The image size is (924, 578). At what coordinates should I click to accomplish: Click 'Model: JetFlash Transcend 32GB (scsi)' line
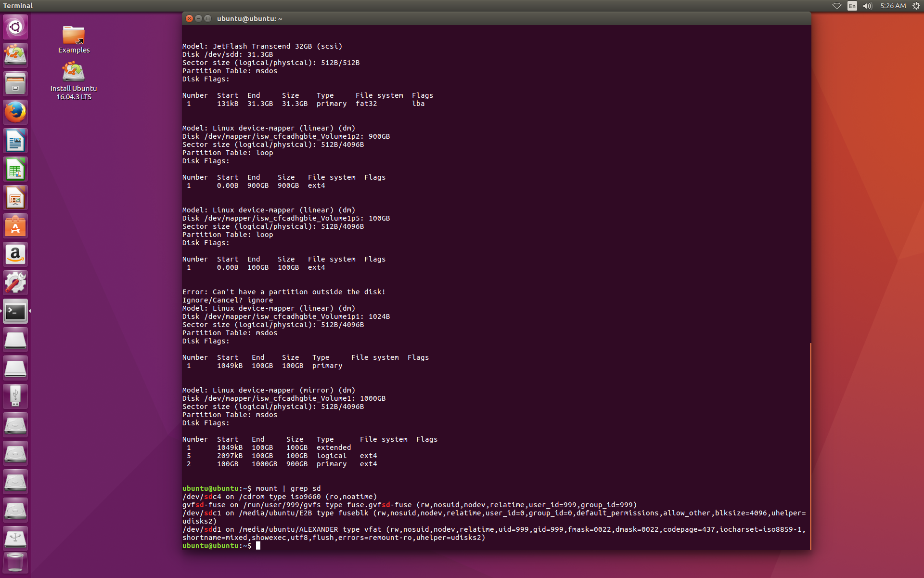pos(262,46)
